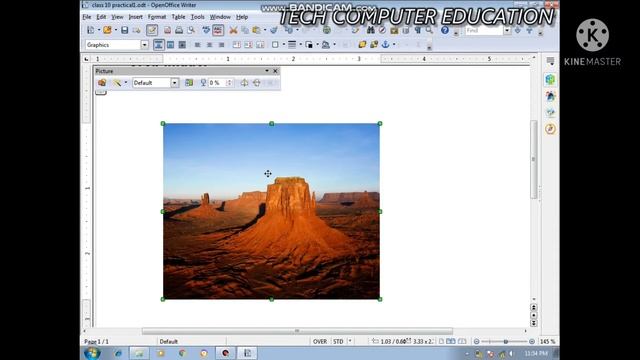Open Find & Replace binoculars icon
This screenshot has width=640, height=360.
[x=370, y=30]
